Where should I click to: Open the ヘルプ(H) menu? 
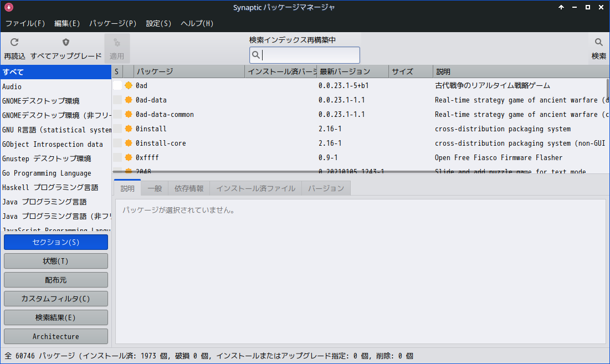pos(197,23)
